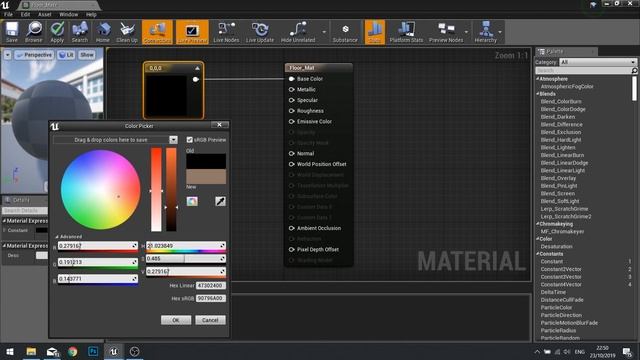Viewport: 640px width, 360px height.
Task: Click the value brightness vertical slider
Action: [x=171, y=190]
